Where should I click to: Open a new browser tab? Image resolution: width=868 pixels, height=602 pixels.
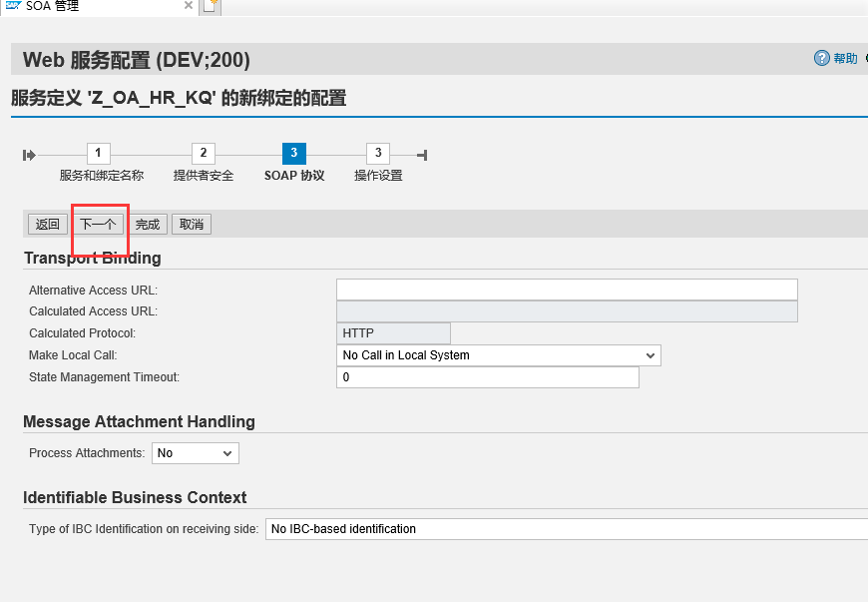[211, 6]
